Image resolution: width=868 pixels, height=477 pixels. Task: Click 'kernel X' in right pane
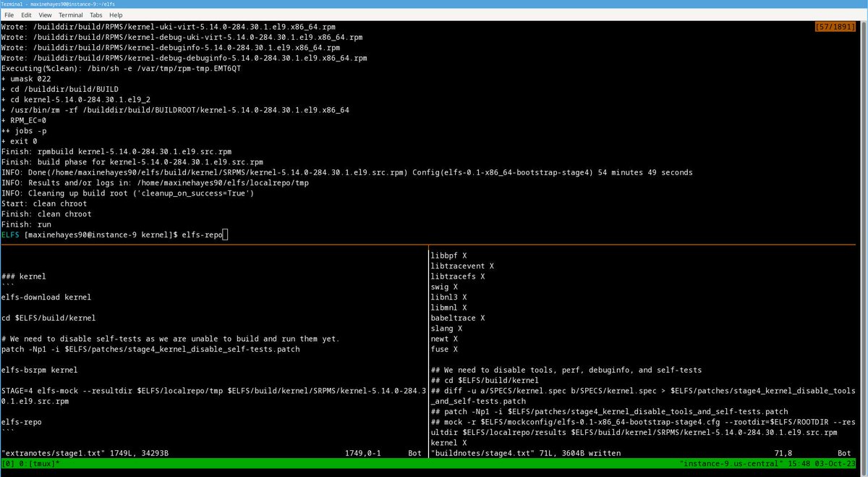pos(448,442)
